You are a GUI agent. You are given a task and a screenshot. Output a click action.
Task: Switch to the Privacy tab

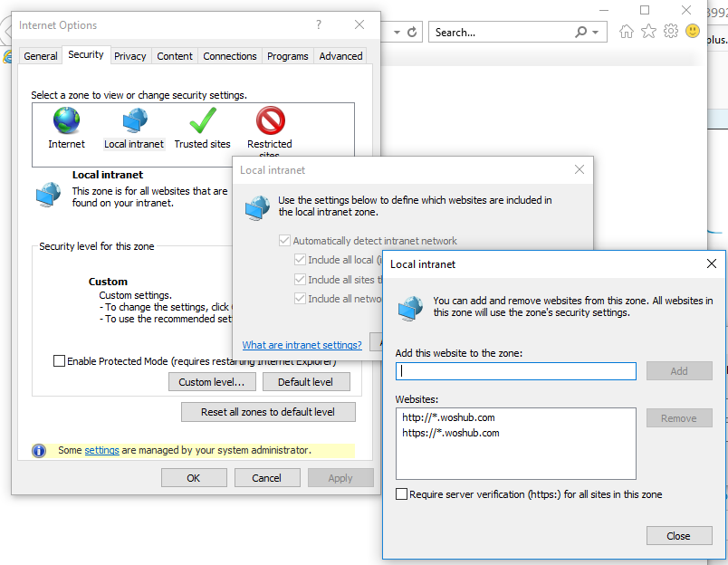[x=129, y=55]
